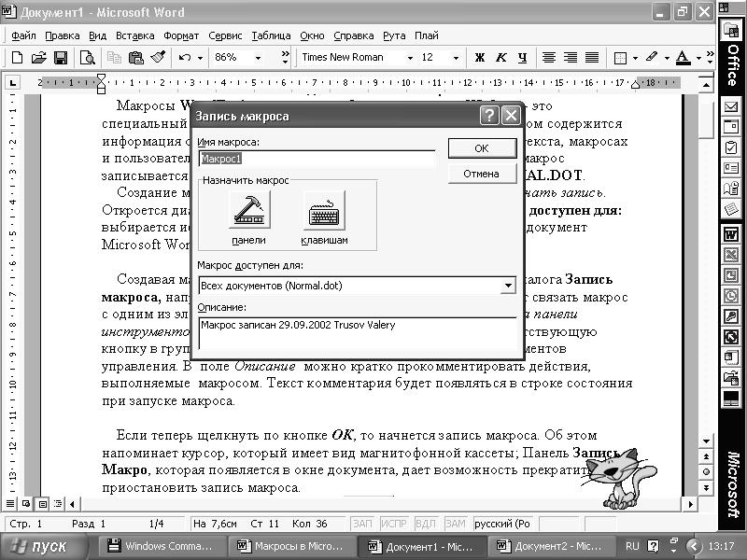The width and height of the screenshot is (747, 560).
Task: Switch to Web layout view icon
Action: 26,503
